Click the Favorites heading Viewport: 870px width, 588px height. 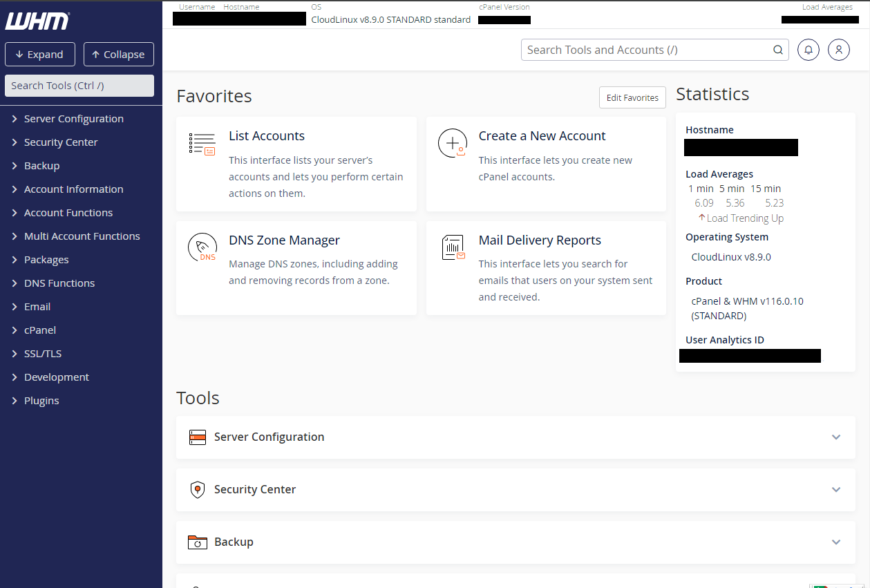(x=214, y=96)
